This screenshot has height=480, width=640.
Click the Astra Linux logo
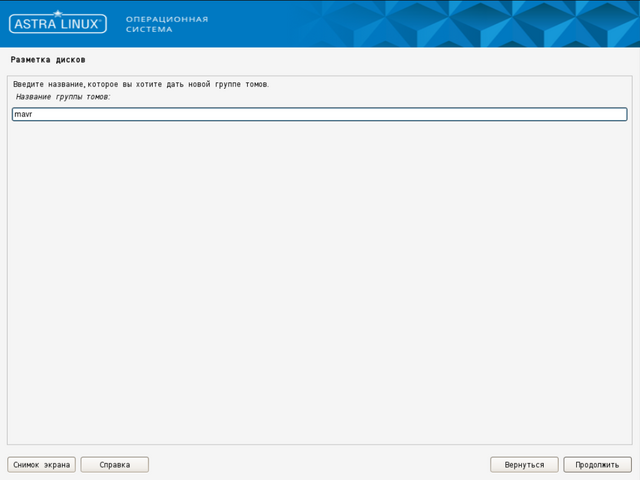[57, 24]
